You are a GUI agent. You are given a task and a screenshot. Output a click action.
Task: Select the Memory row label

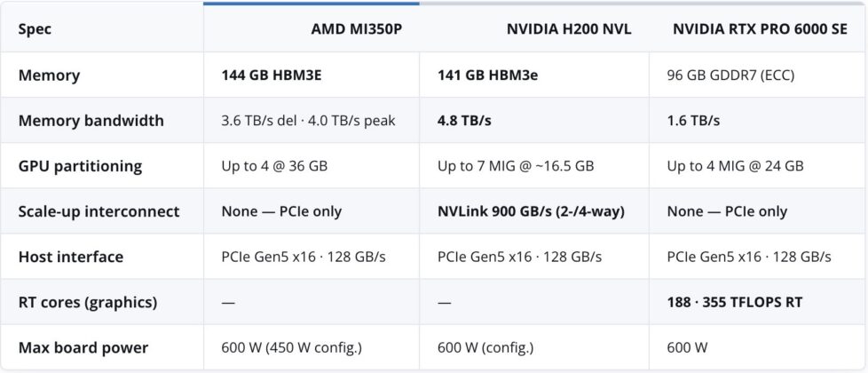click(50, 75)
